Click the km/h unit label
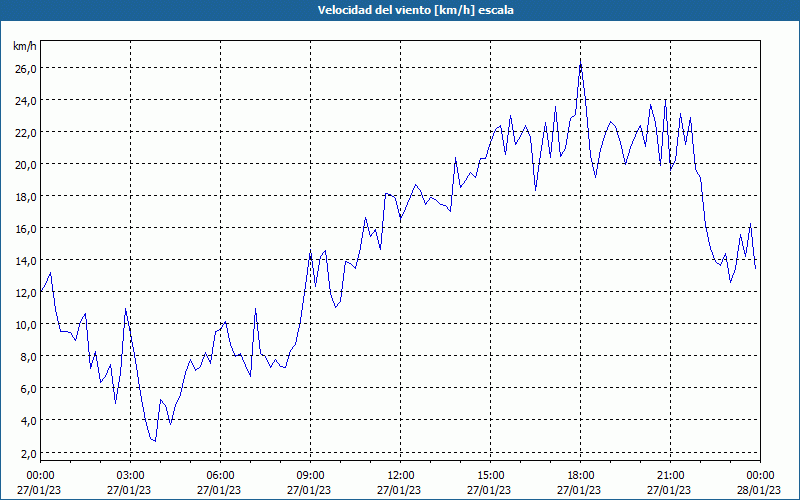This screenshot has width=800, height=500. click(x=25, y=46)
